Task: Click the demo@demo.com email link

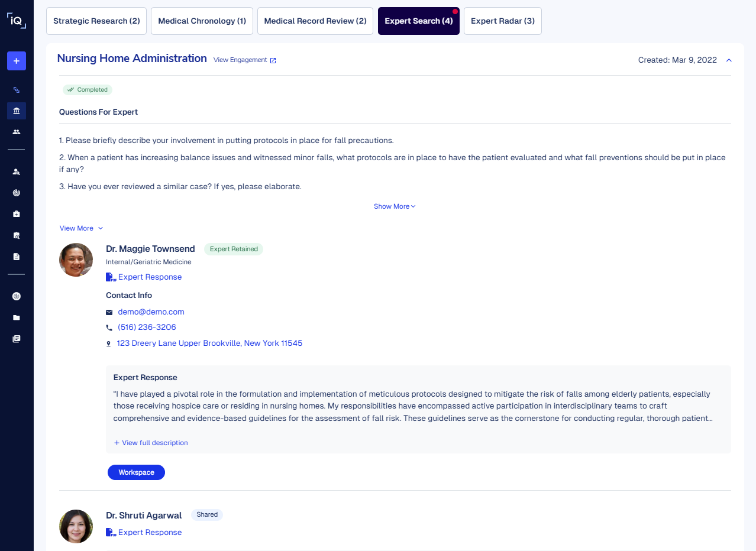Action: tap(151, 312)
